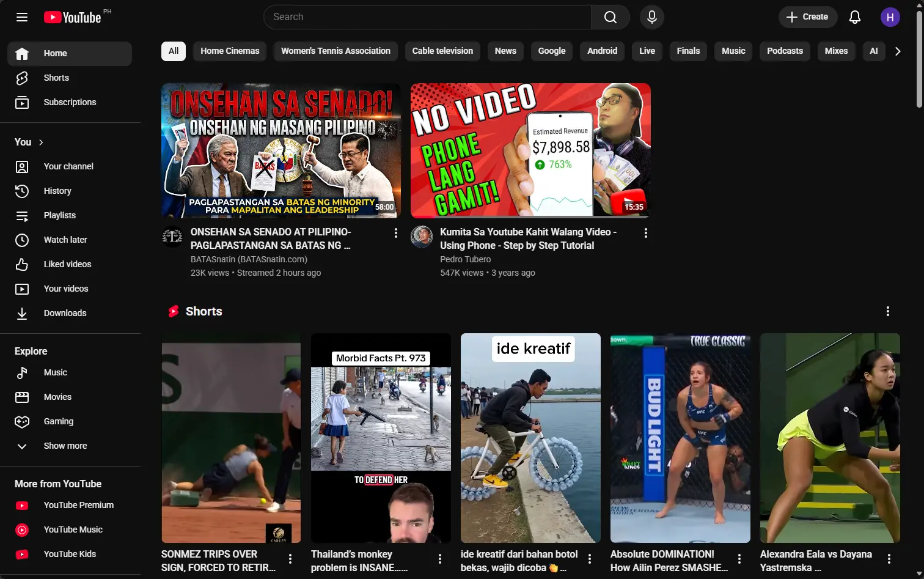
Task: Open options for Absolute DOMINATION short
Action: click(x=739, y=559)
